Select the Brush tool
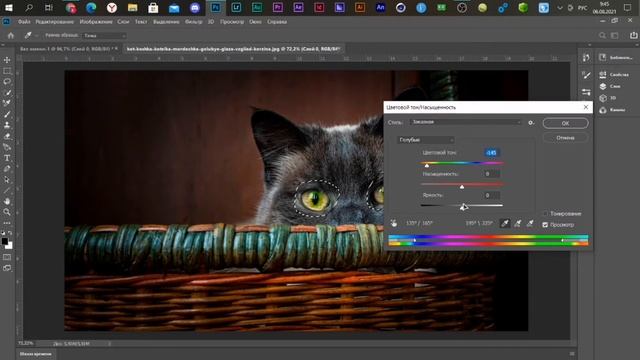This screenshot has width=640, height=360. (7, 115)
